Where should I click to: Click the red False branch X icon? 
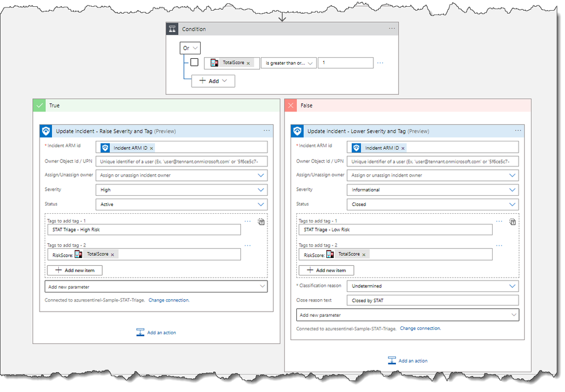tap(291, 106)
